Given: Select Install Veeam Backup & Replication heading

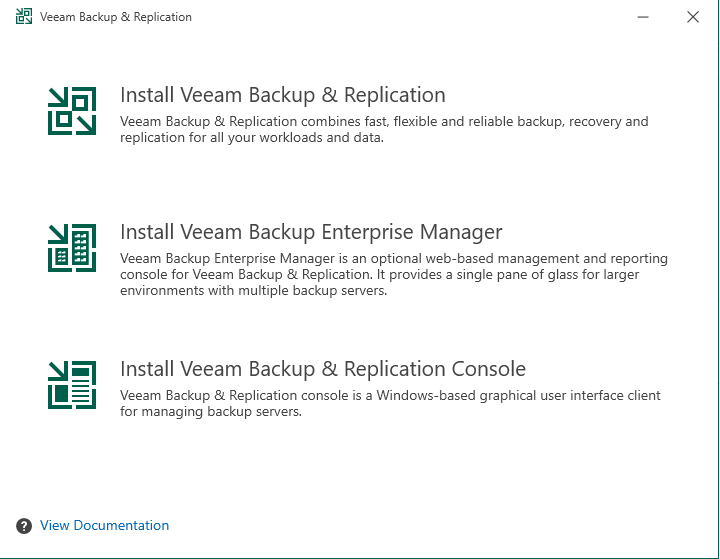Looking at the screenshot, I should pos(283,95).
